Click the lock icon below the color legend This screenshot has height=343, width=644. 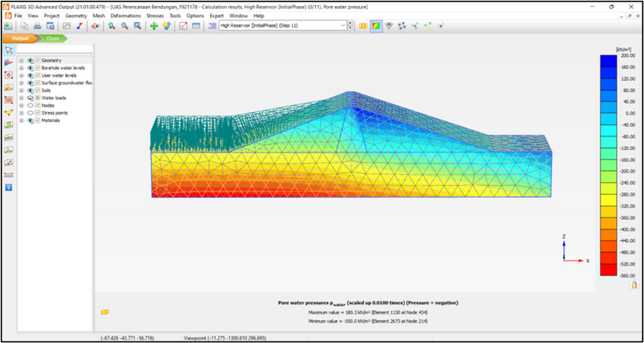(634, 284)
